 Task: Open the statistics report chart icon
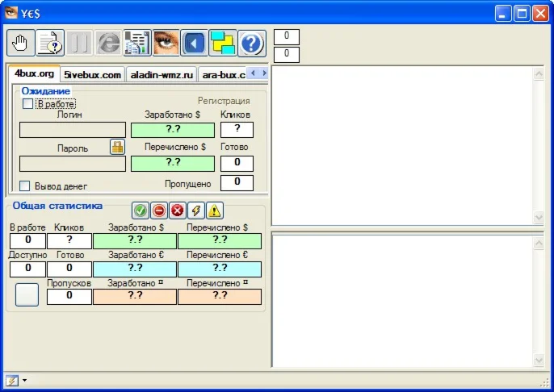(x=137, y=43)
